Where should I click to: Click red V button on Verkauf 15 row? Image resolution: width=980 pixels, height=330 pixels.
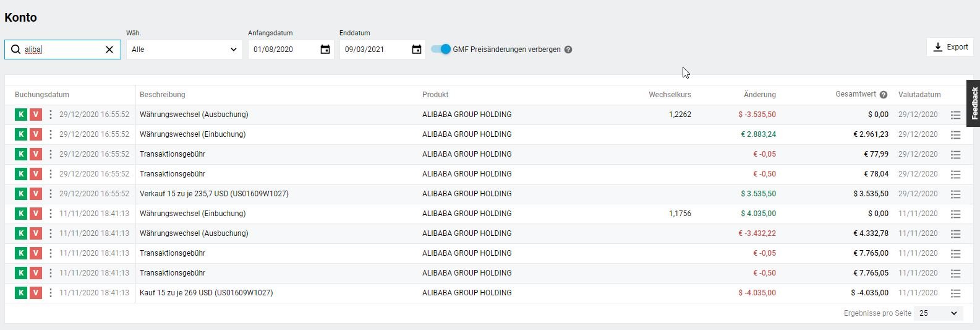pyautogui.click(x=36, y=194)
